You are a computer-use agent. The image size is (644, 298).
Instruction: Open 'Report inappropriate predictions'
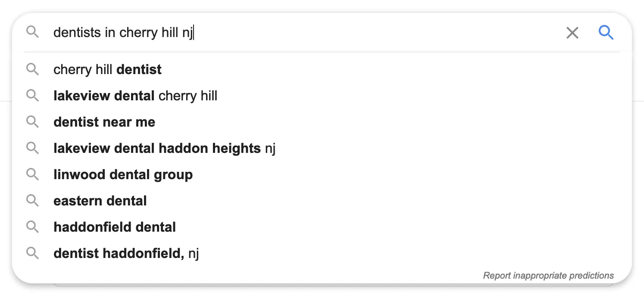tap(548, 275)
